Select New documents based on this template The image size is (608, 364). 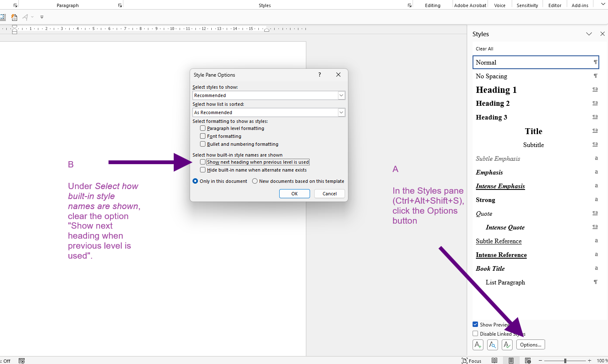(x=255, y=181)
